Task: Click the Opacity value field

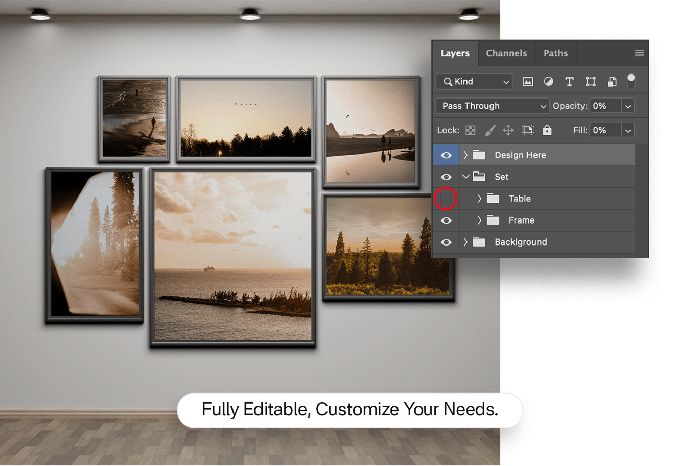Action: [x=605, y=106]
